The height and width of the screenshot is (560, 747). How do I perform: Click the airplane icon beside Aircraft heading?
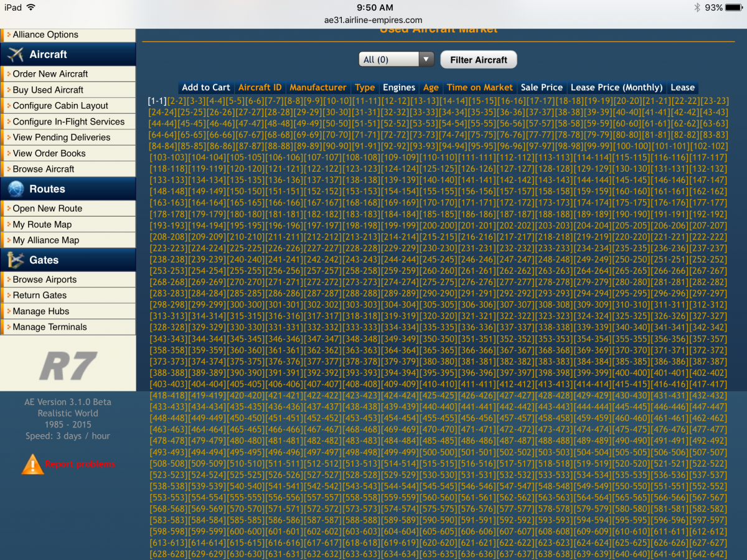point(15,55)
